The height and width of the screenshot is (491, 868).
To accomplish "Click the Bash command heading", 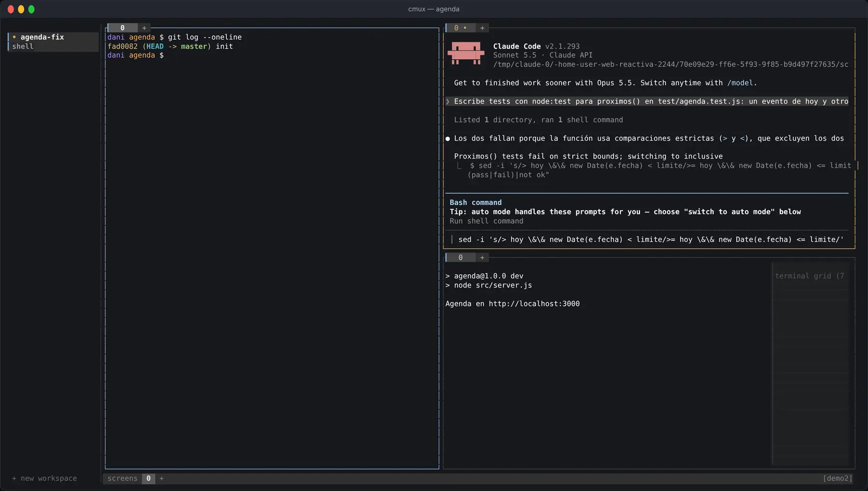I will (475, 203).
